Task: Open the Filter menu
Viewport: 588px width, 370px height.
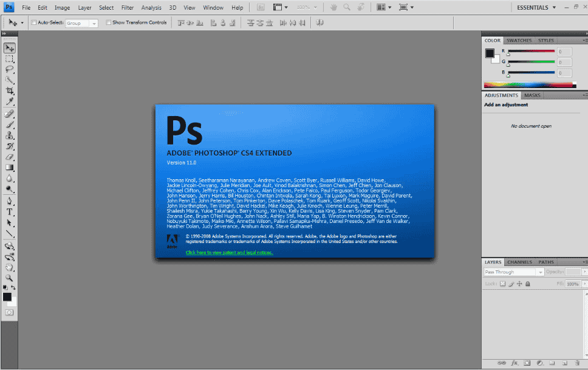Action: [x=128, y=8]
